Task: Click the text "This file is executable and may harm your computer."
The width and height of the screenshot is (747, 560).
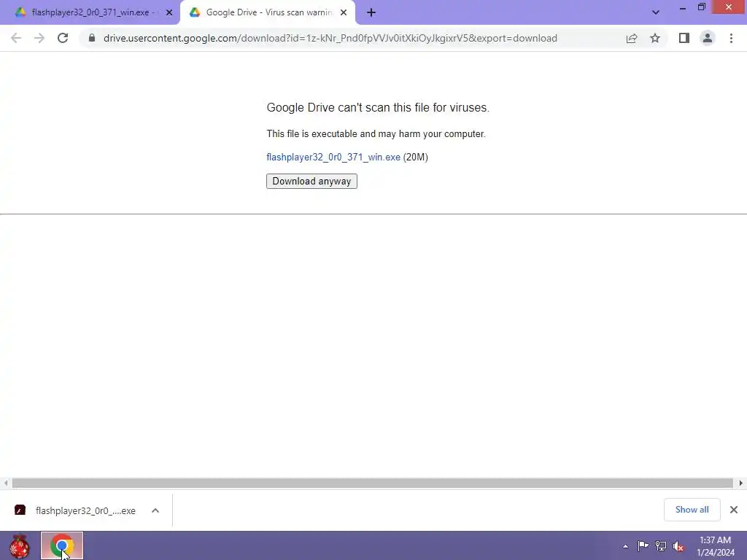Action: tap(376, 134)
